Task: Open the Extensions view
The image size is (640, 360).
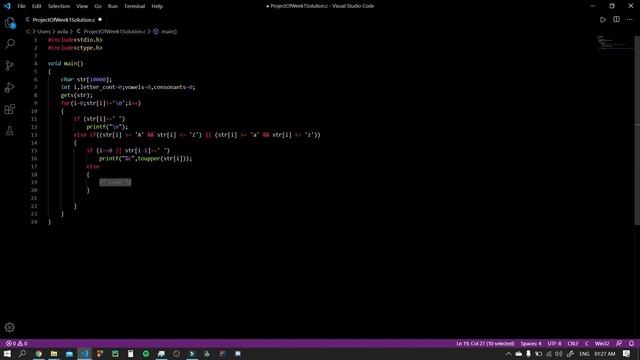Action: [x=10, y=109]
